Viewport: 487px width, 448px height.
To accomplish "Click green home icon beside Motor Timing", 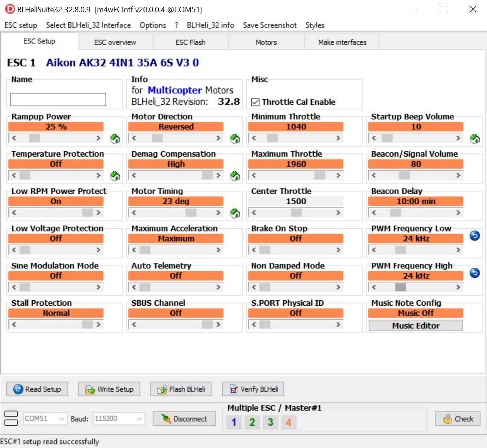I will pos(235,213).
